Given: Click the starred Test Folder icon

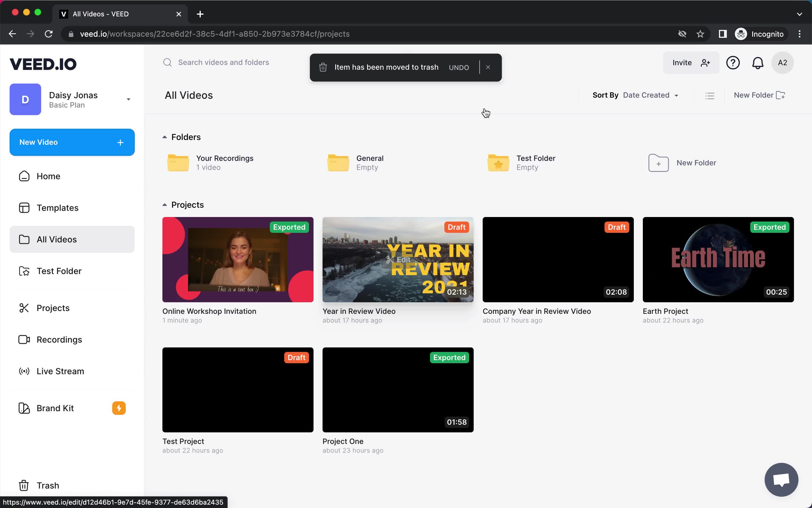Looking at the screenshot, I should click(498, 163).
